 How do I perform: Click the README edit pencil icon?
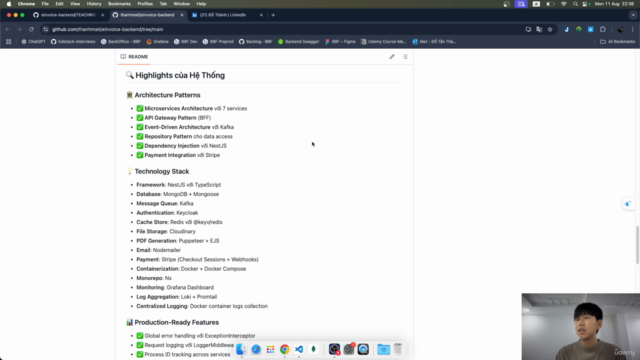[x=392, y=57]
